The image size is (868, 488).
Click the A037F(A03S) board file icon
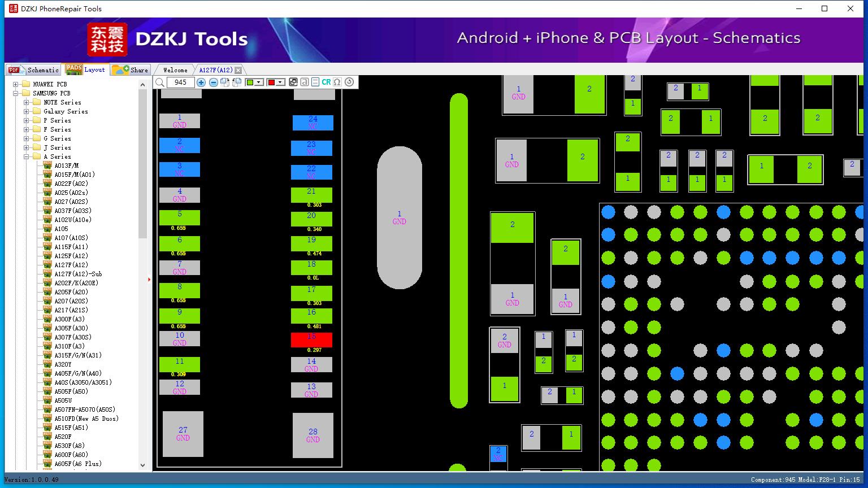[47, 211]
